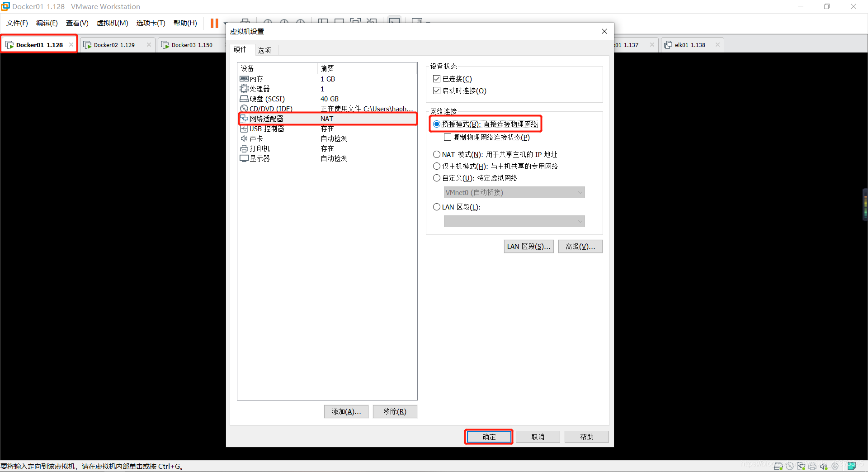This screenshot has width=868, height=472.
Task: Click the USB icon beside USB 控制器
Action: (x=244, y=129)
